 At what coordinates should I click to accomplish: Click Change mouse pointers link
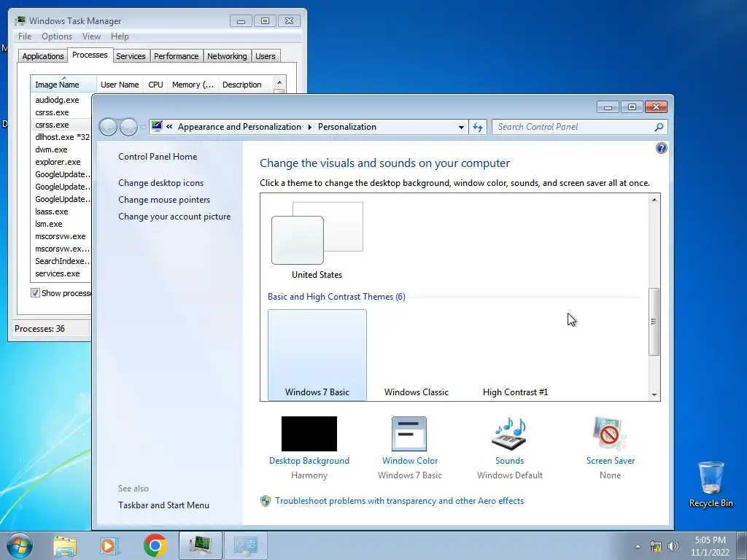tap(164, 200)
